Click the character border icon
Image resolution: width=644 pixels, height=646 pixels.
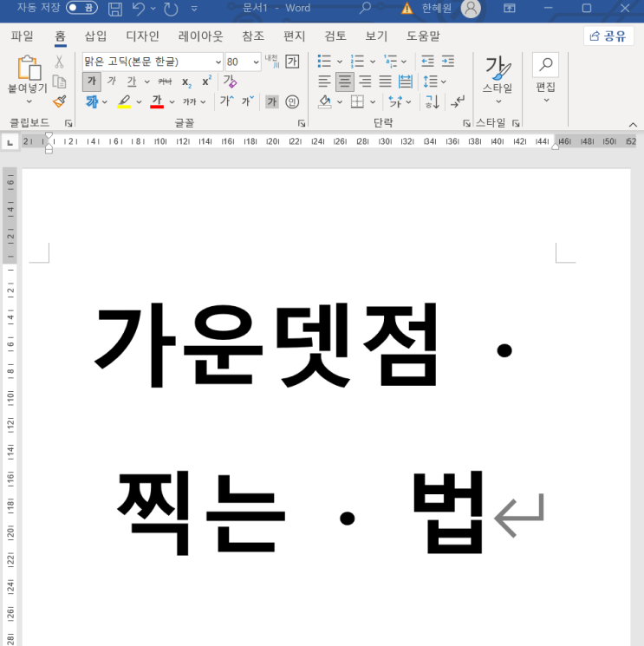pos(292,62)
